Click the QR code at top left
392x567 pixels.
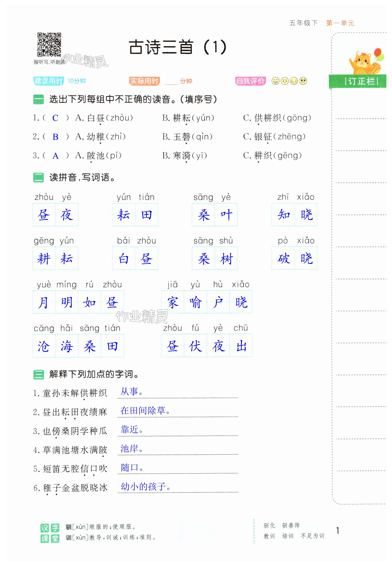click(x=49, y=44)
